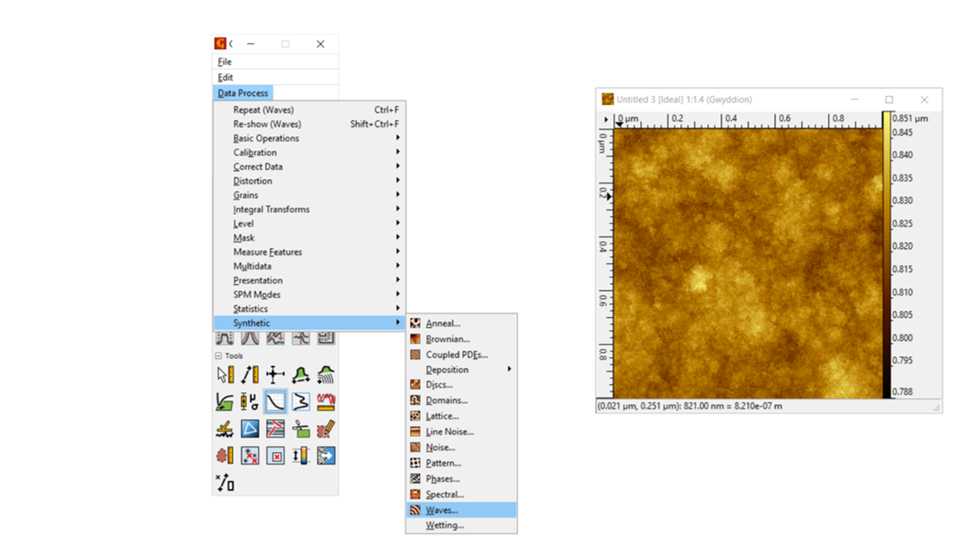Image resolution: width=980 pixels, height=547 pixels.
Task: Choose Waves... from the Synthetic menu
Action: 442,510
